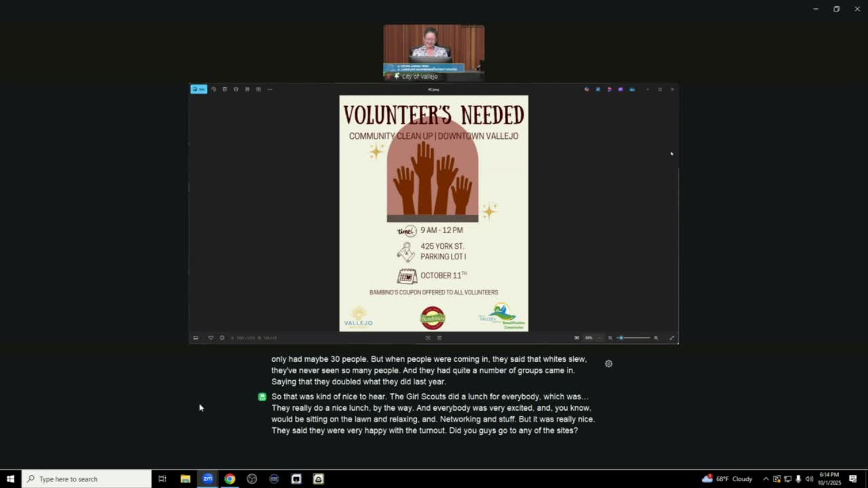
Task: Enter fullscreen using the expand arrows icon
Action: coord(672,338)
